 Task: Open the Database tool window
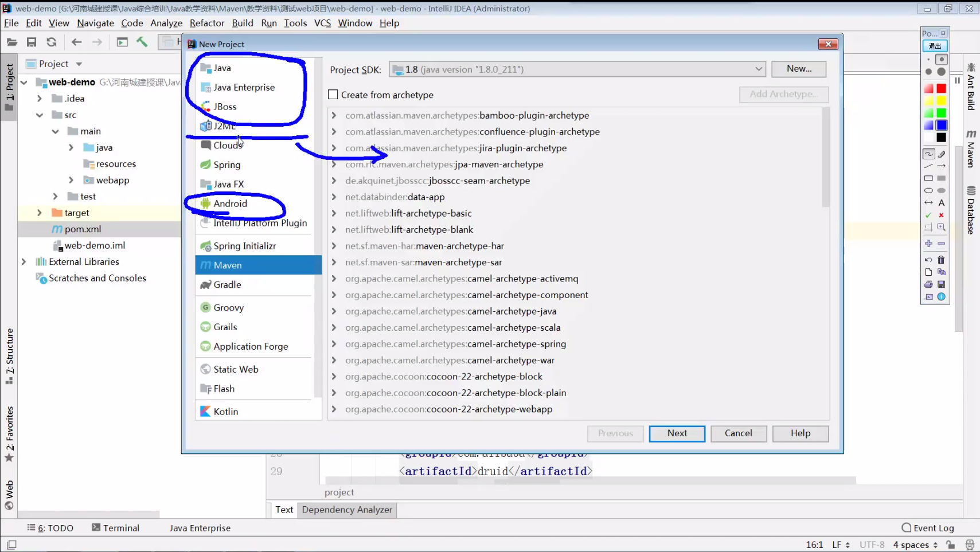pyautogui.click(x=971, y=210)
